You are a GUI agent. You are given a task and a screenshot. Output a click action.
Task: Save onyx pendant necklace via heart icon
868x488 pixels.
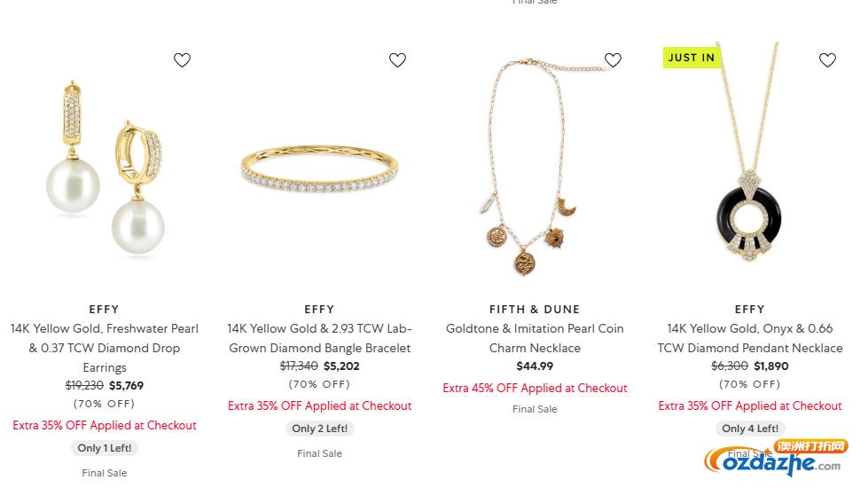[827, 60]
